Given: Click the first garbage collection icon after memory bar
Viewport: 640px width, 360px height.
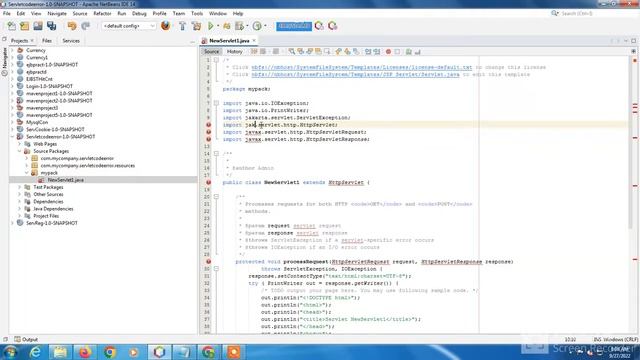Looking at the screenshot, I should click(x=319, y=26).
